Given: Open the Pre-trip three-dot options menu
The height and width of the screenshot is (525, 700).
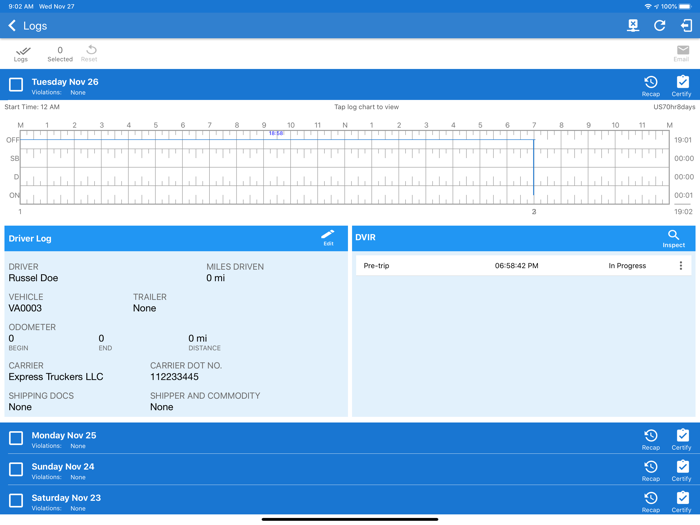Looking at the screenshot, I should pos(681,266).
